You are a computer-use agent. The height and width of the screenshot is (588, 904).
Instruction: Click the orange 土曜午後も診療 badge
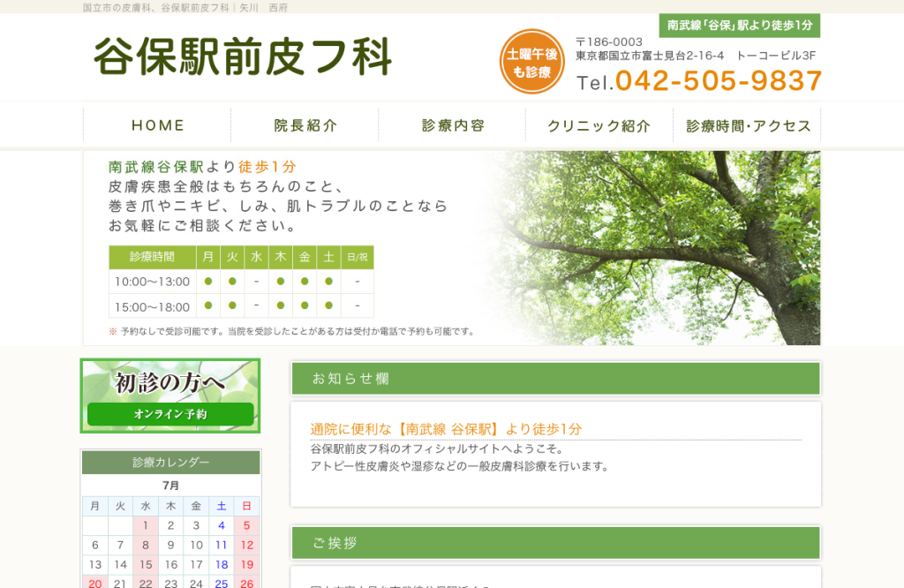point(531,62)
